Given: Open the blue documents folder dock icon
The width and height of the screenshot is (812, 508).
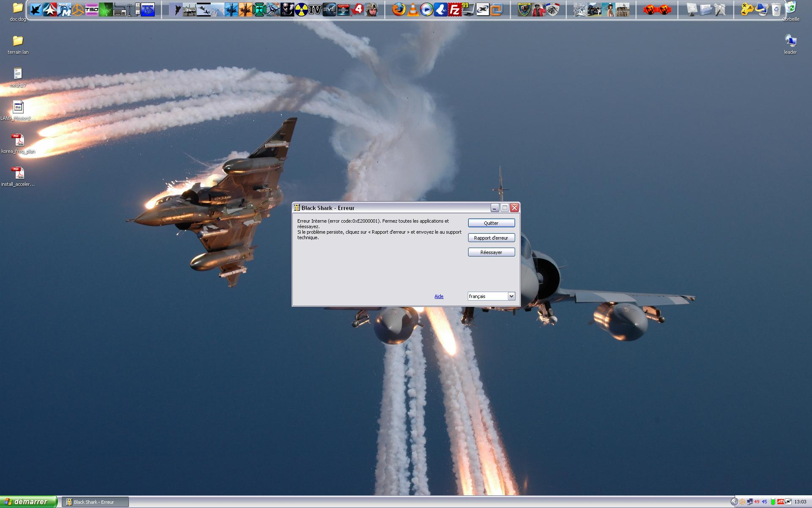Looking at the screenshot, I should point(706,9).
